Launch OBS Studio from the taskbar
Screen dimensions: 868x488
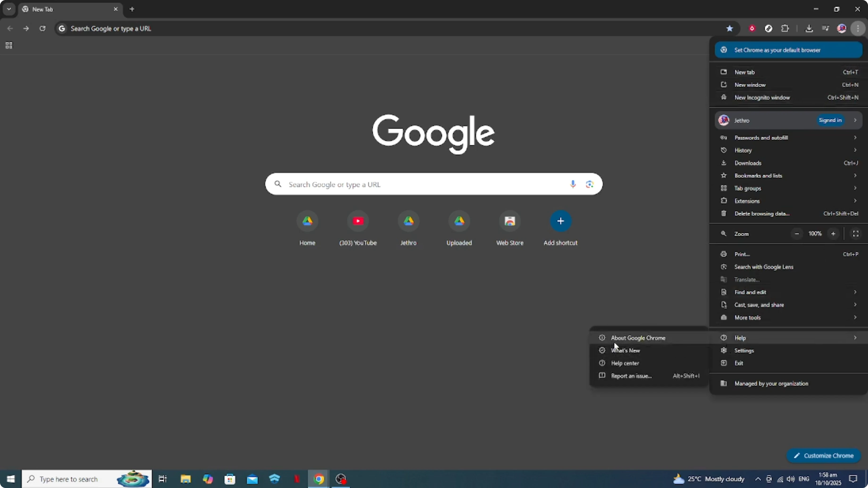(x=341, y=479)
